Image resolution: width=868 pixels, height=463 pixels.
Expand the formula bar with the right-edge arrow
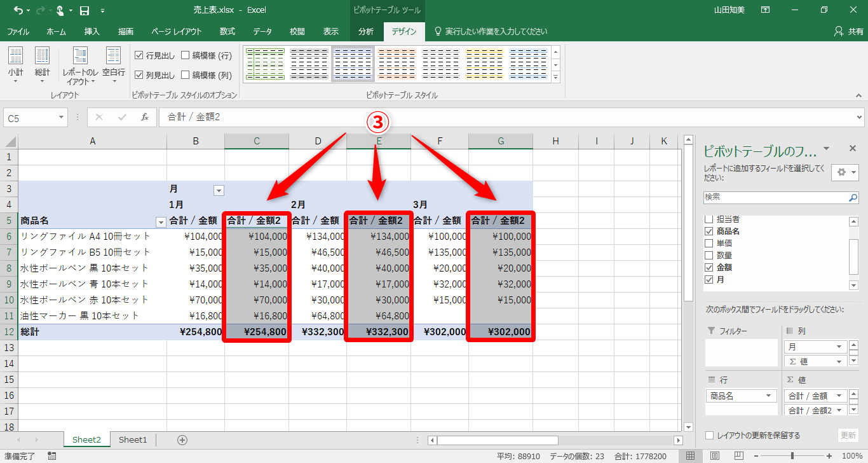pos(860,118)
